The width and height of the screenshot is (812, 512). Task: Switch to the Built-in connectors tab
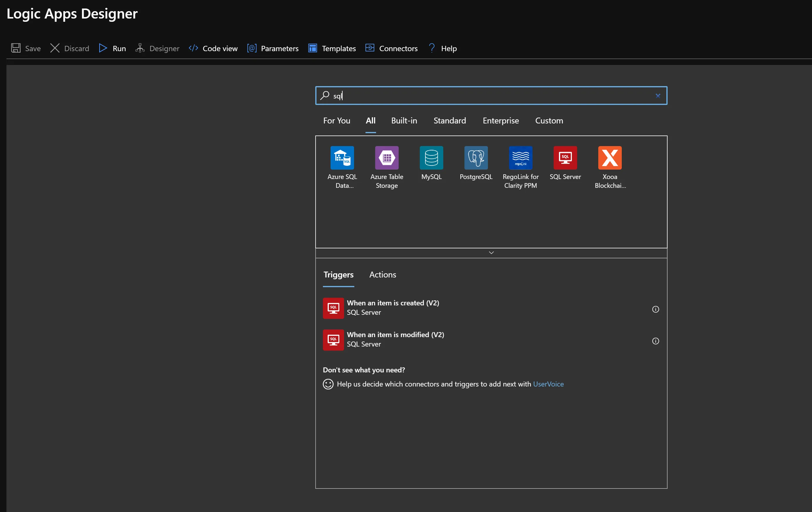pyautogui.click(x=404, y=121)
